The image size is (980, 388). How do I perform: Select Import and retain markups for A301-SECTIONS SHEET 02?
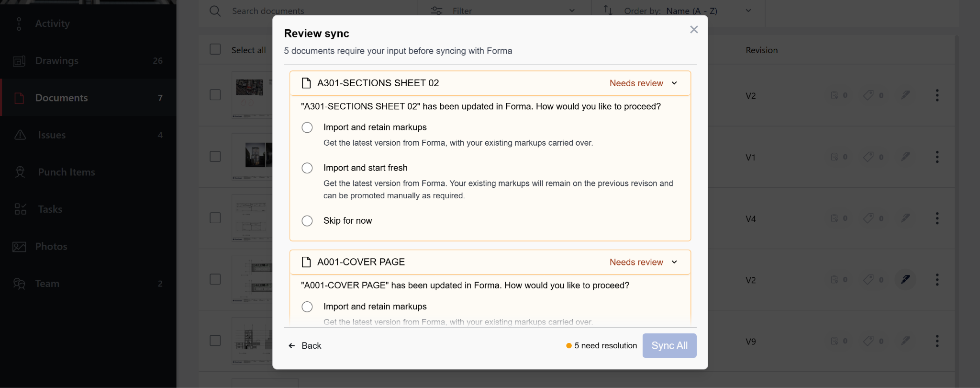pos(307,127)
